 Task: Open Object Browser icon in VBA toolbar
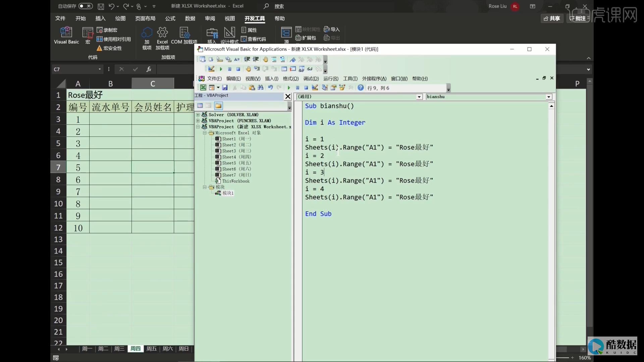point(342,88)
